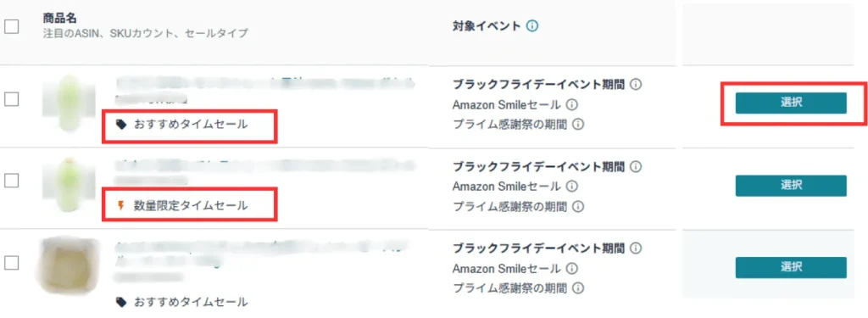Open info icon for first row ブラックフライデーイベント期間
Image resolution: width=868 pixels, height=318 pixels.
click(636, 85)
